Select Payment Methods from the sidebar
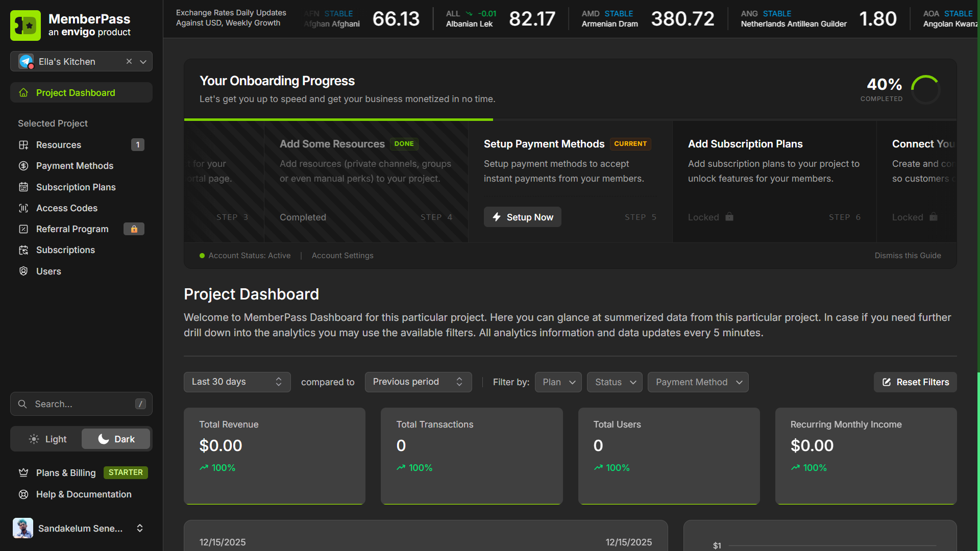The image size is (980, 551). point(75,166)
